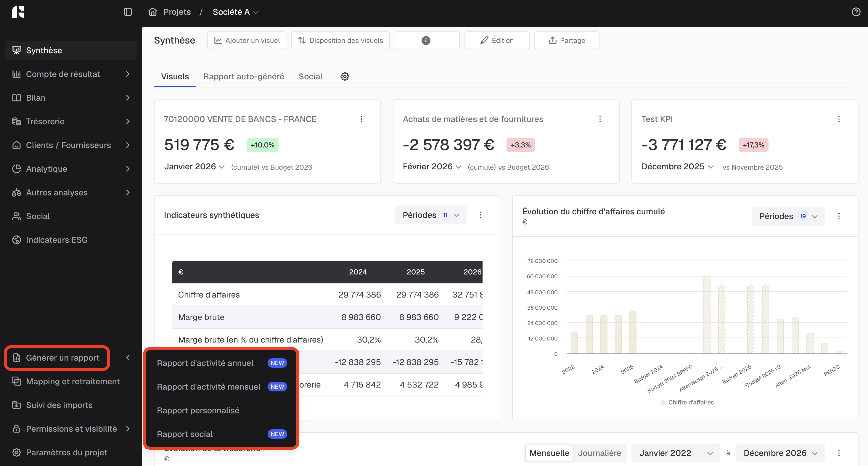Switch to Rapport auto-généré tab
The width and height of the screenshot is (868, 466).
[x=244, y=76]
